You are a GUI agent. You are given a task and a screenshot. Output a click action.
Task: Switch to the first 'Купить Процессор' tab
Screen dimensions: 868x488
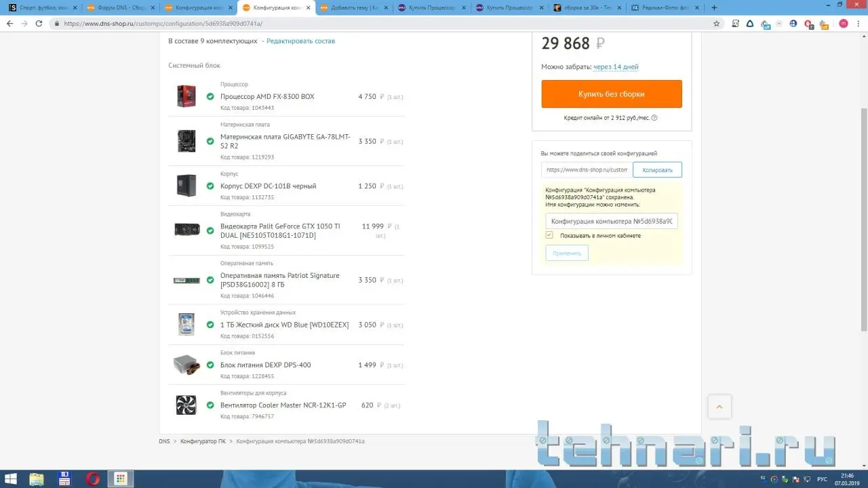[x=431, y=7]
